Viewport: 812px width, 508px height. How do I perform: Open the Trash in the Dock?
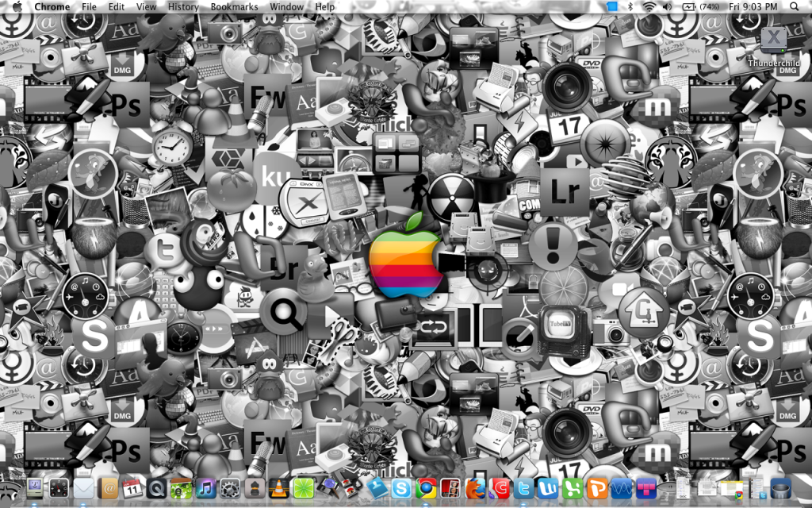point(780,489)
